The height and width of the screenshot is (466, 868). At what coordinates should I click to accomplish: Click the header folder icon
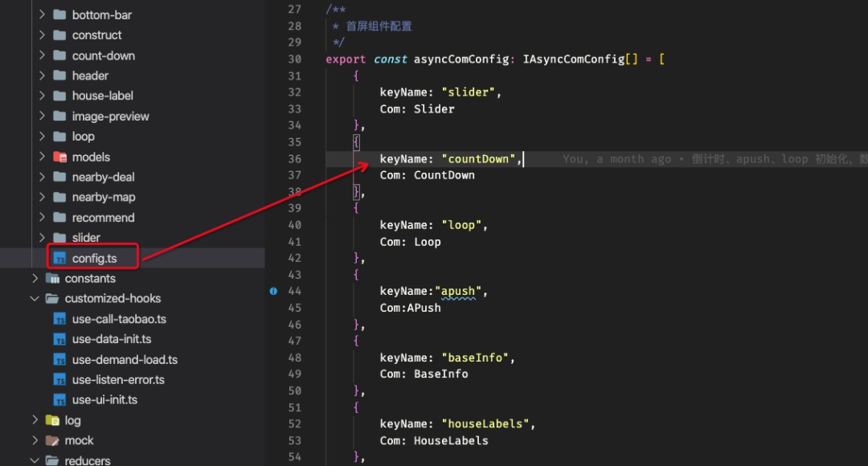coord(59,76)
